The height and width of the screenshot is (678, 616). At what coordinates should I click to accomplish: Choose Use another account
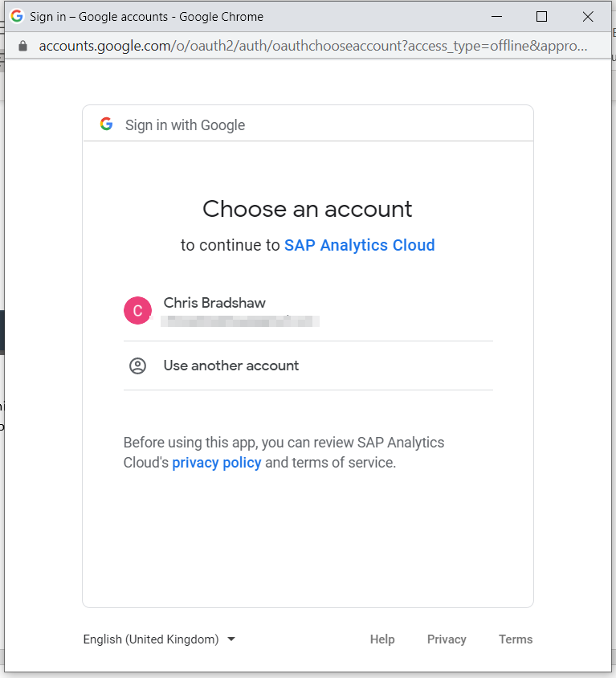[308, 366]
